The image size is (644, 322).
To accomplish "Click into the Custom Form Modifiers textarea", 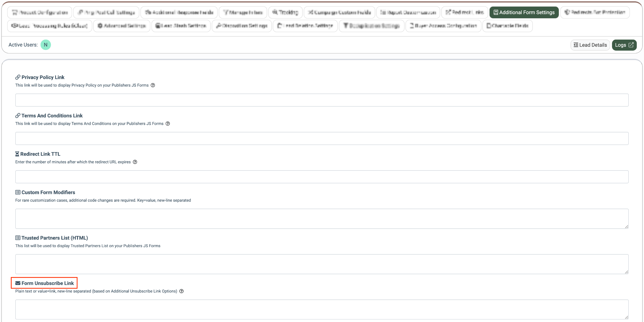I will (322, 219).
